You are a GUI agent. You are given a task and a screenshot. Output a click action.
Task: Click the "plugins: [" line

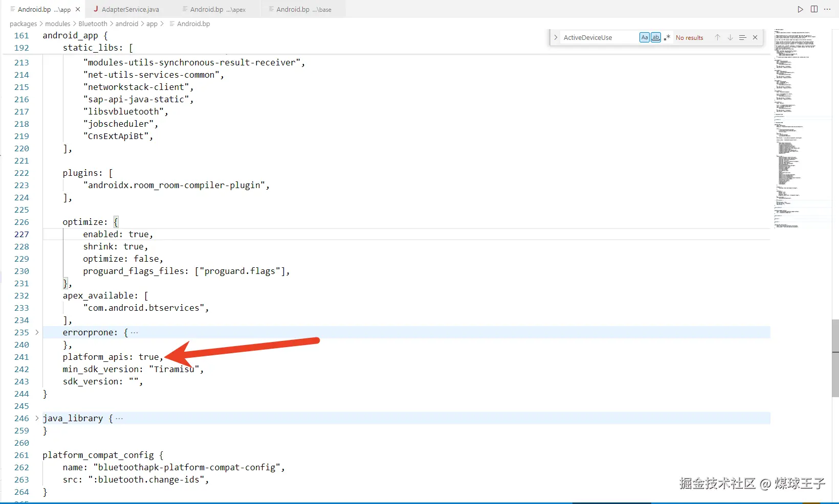point(88,173)
